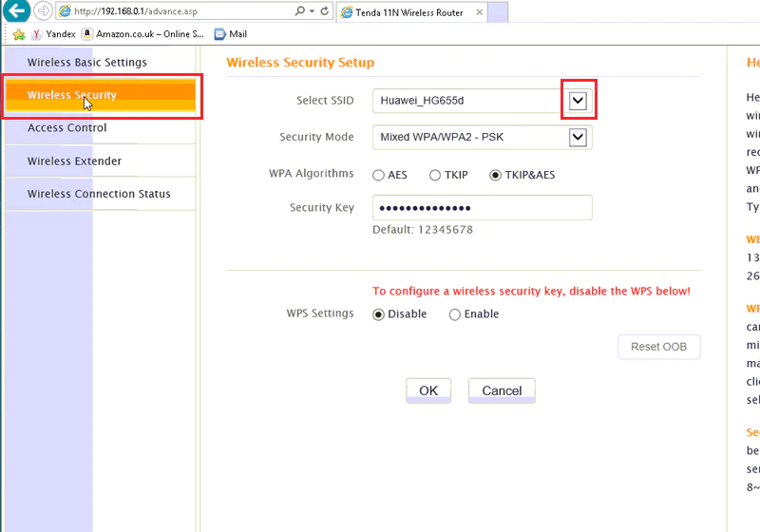The width and height of the screenshot is (760, 532).
Task: Click the browser Forward arrow button
Action: [x=43, y=10]
